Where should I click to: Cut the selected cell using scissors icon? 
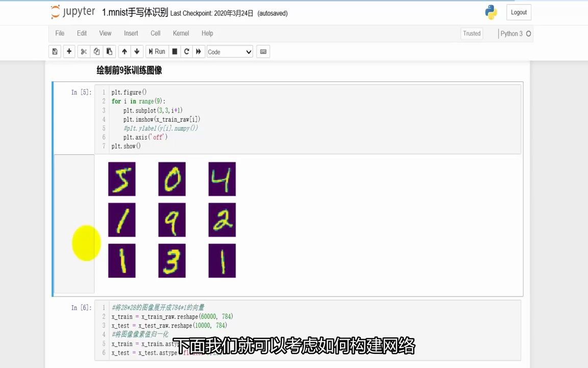[x=83, y=51]
